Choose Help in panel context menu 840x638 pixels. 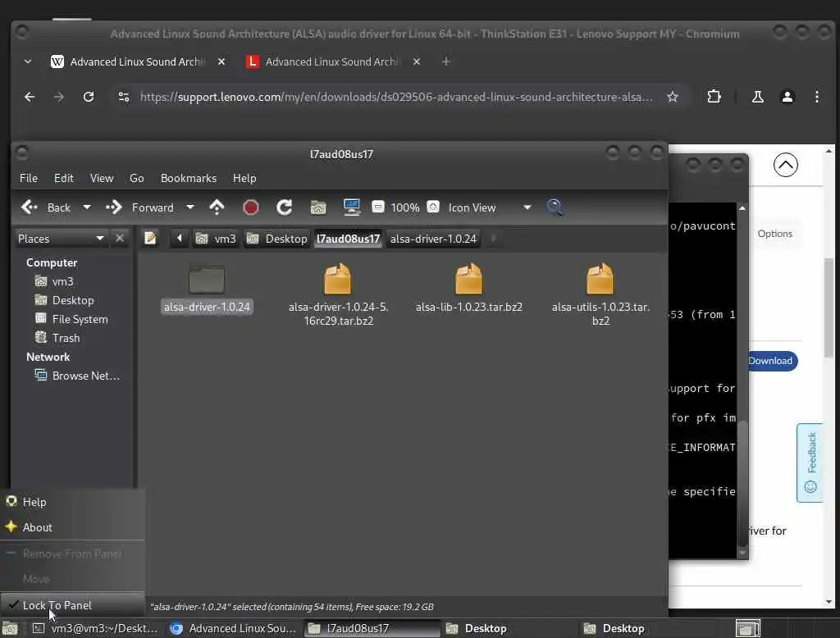pyautogui.click(x=72, y=502)
